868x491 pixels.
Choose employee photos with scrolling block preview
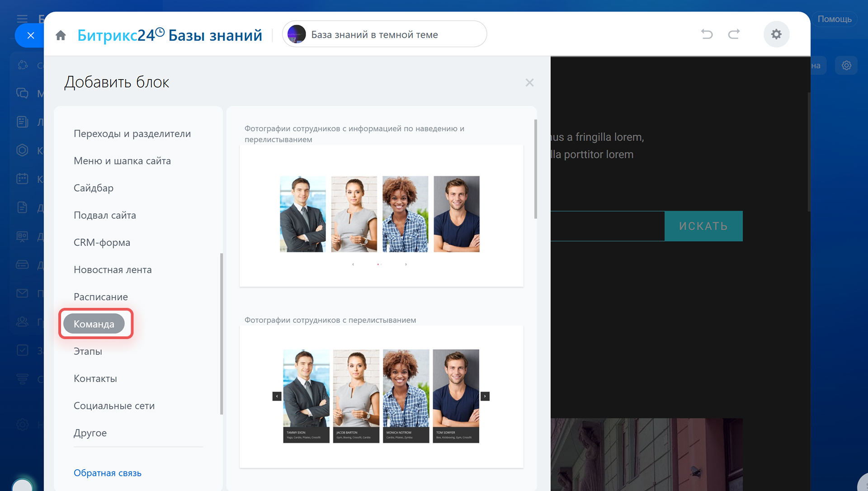(381, 397)
